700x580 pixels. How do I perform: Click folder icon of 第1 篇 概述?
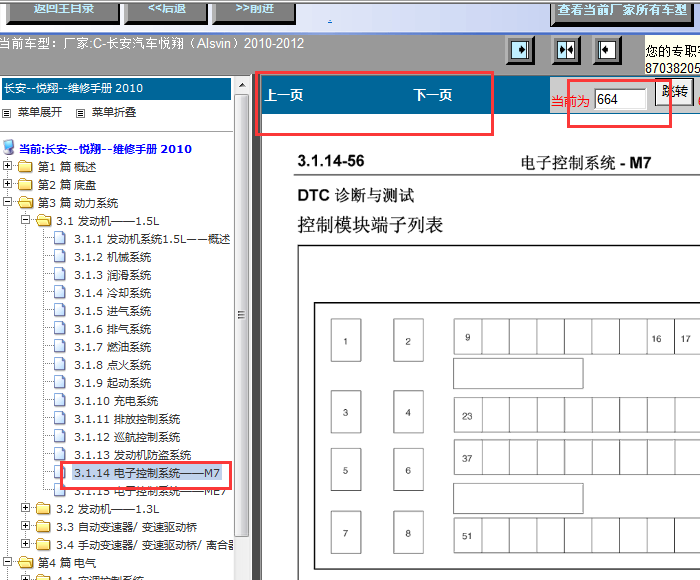click(25, 167)
